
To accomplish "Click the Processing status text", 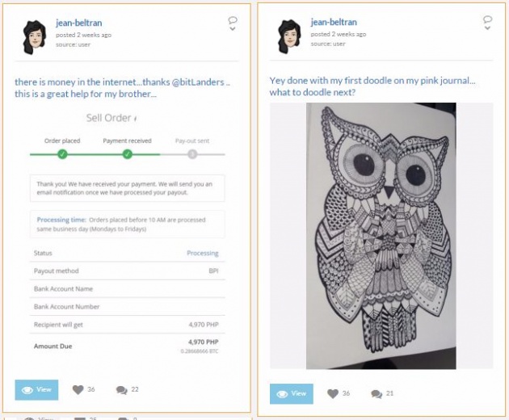I will tap(203, 253).
